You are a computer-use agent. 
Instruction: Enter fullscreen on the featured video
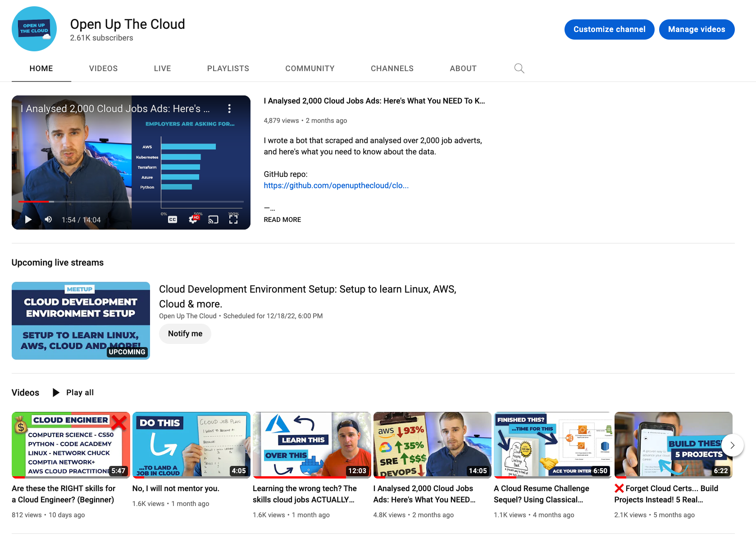click(x=234, y=220)
